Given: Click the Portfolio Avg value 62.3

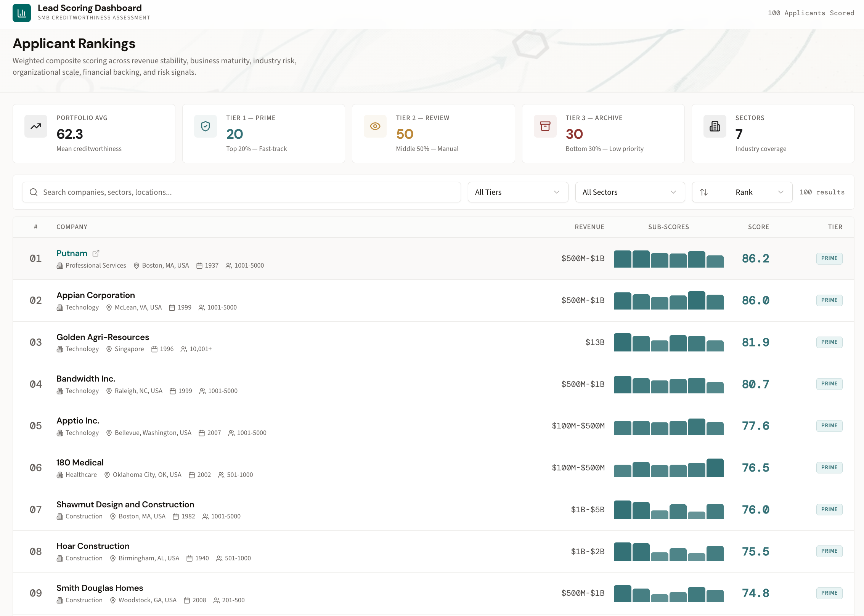Looking at the screenshot, I should pyautogui.click(x=70, y=134).
